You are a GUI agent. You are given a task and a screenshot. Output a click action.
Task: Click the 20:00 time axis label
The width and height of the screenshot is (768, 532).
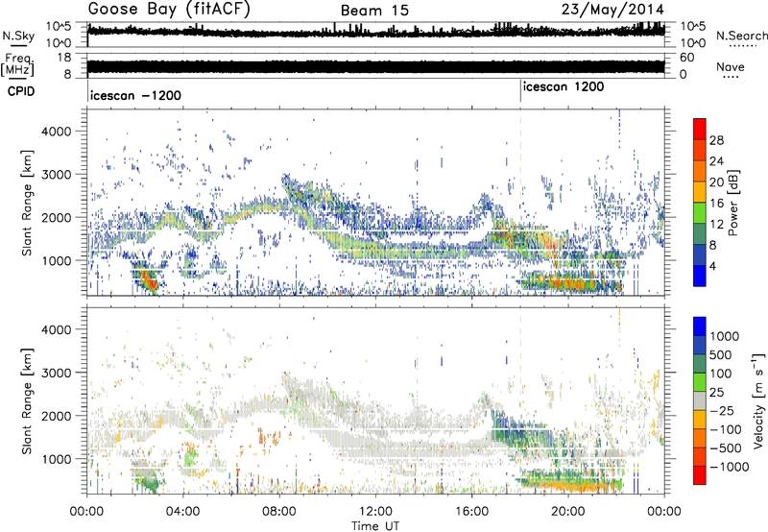tap(568, 512)
